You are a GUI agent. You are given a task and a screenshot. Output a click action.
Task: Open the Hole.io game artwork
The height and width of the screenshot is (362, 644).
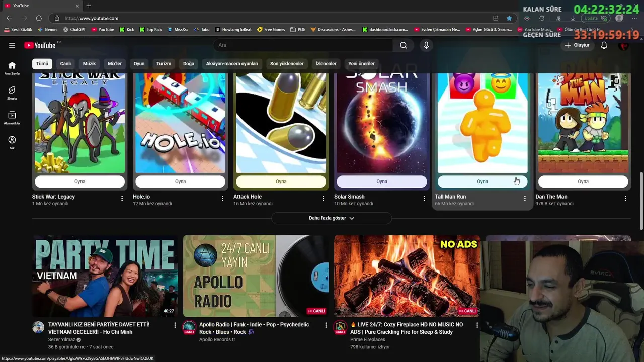(180, 123)
